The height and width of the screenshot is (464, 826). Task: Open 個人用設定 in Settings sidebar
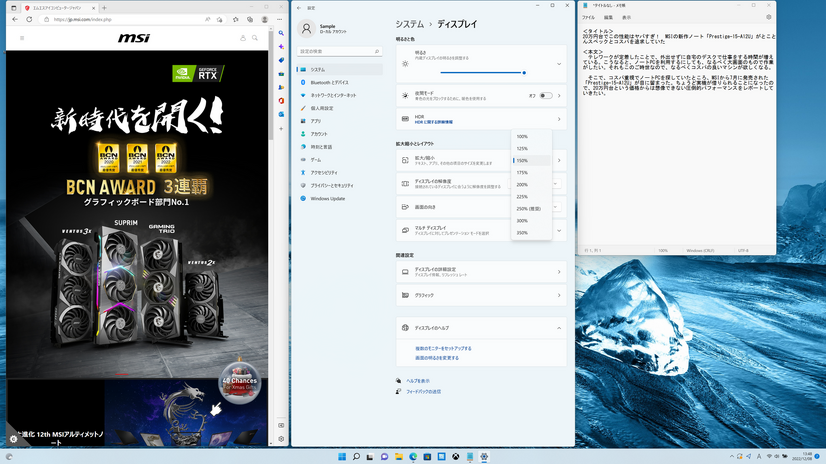tap(339, 108)
